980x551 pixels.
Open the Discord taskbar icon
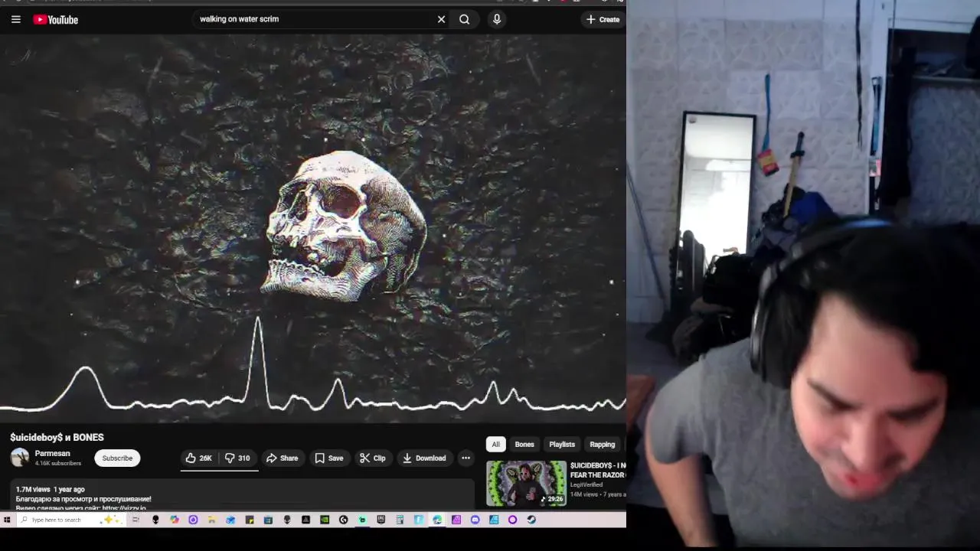click(475, 520)
